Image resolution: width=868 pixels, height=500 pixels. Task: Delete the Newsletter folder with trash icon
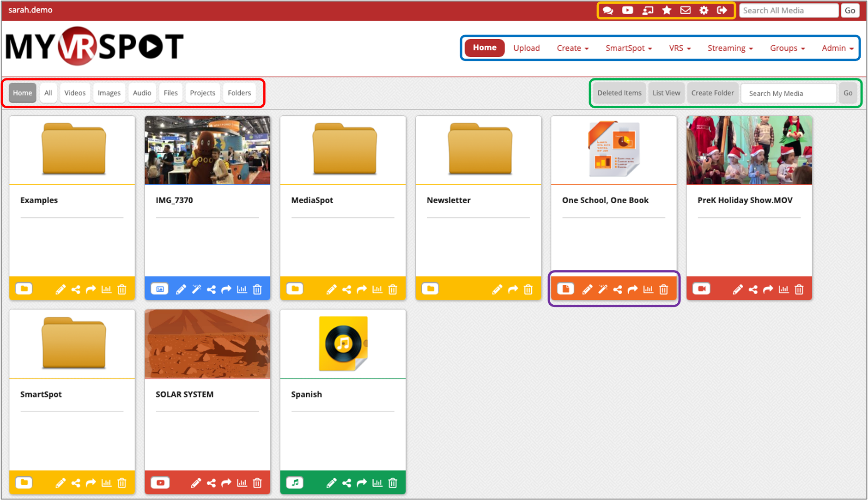[528, 289]
